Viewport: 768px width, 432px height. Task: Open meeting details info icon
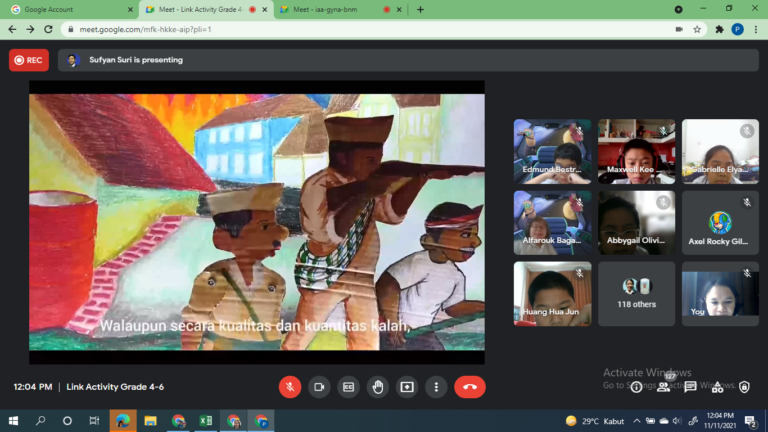[636, 387]
